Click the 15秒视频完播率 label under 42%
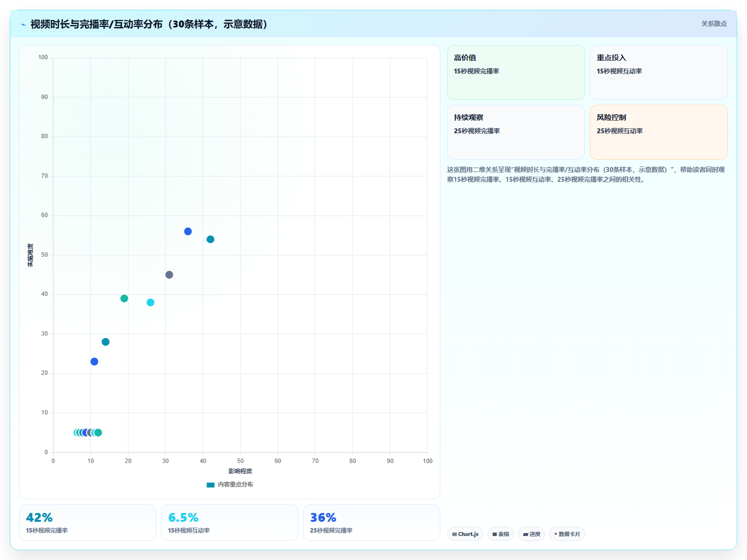The height and width of the screenshot is (560, 747). click(x=47, y=531)
